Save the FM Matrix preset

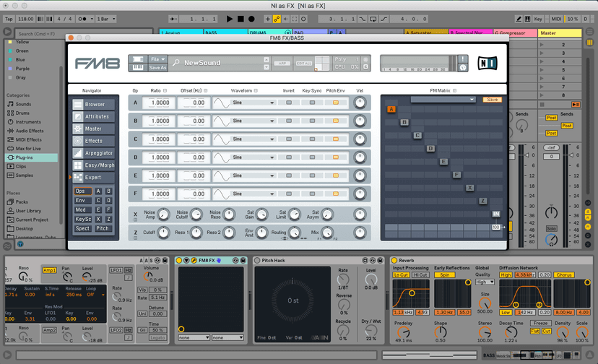pyautogui.click(x=493, y=100)
